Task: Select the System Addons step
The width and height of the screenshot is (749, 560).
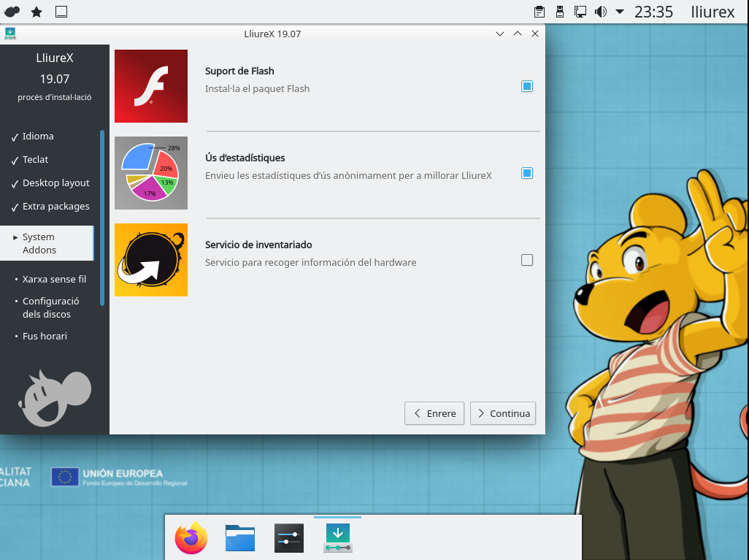Action: pyautogui.click(x=47, y=243)
